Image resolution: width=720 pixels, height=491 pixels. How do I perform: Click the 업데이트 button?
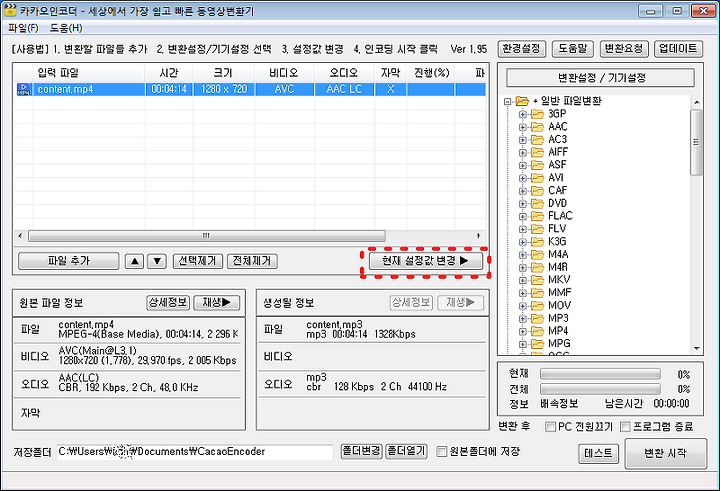678,49
